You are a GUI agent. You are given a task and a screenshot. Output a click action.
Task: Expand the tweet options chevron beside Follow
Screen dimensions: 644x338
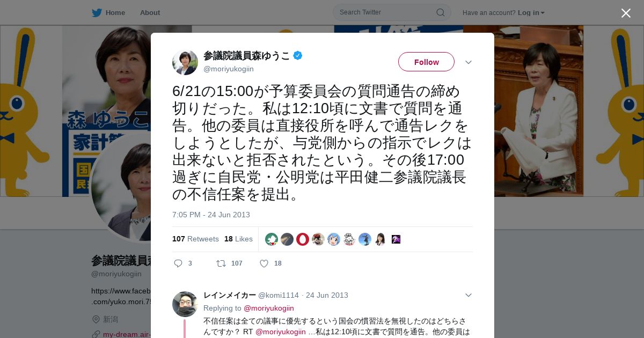point(469,62)
